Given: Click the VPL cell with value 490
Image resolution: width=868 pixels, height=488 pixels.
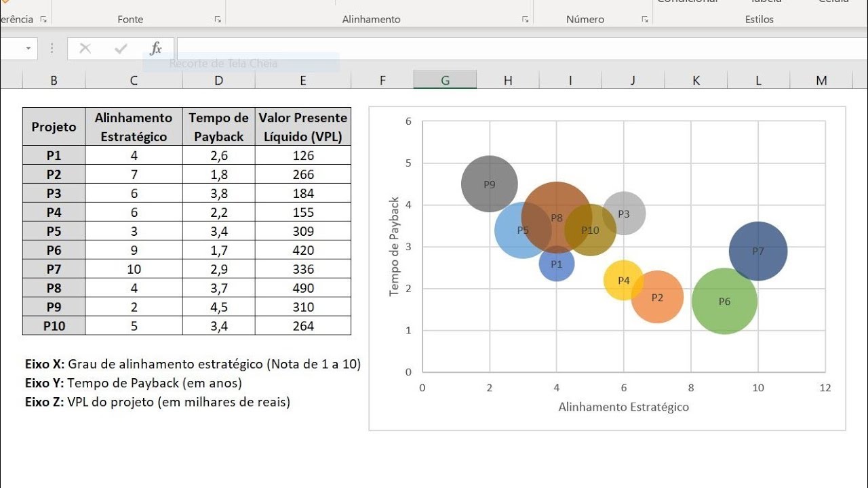Looking at the screenshot, I should click(302, 288).
